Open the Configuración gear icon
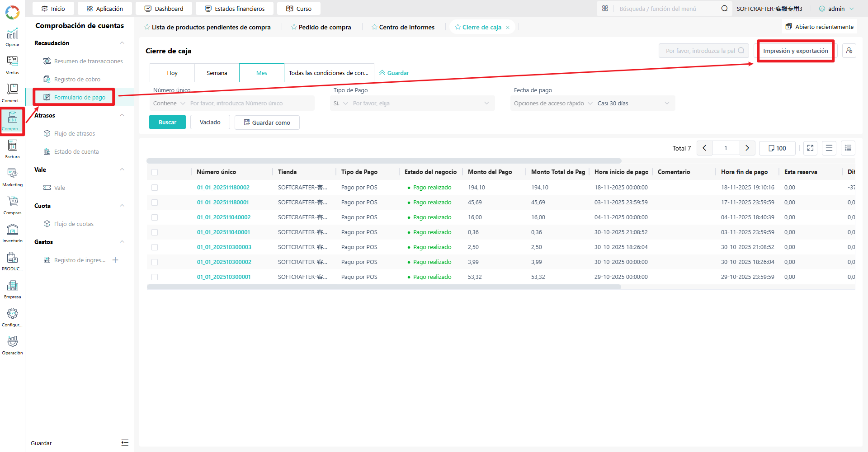868x452 pixels. 12,317
